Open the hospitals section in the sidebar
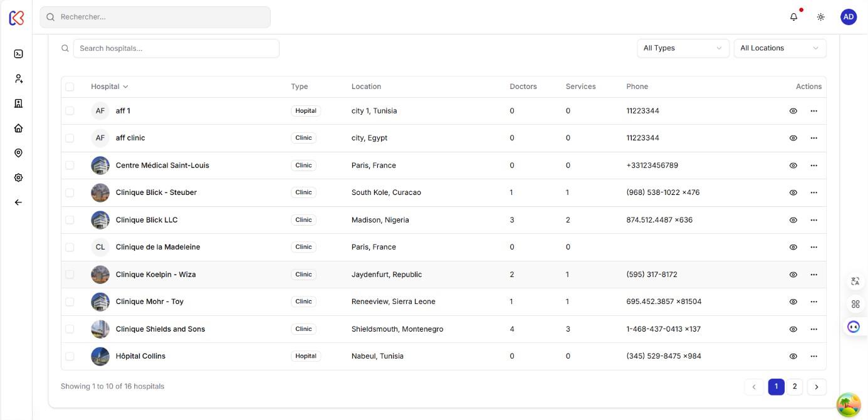The image size is (868, 420). tap(18, 103)
